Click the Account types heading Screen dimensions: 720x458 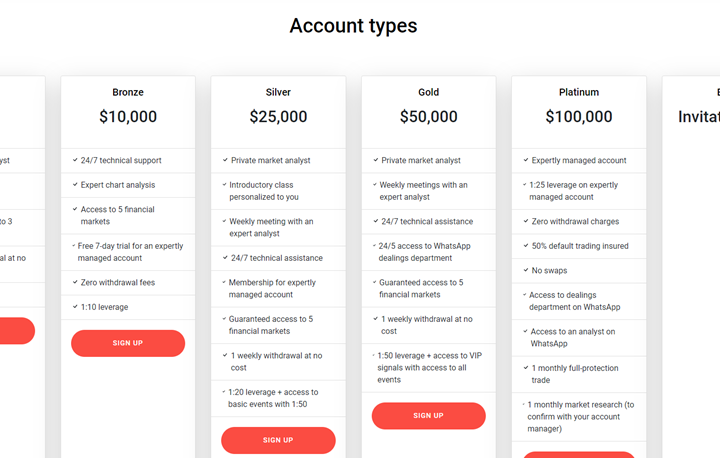pos(353,26)
